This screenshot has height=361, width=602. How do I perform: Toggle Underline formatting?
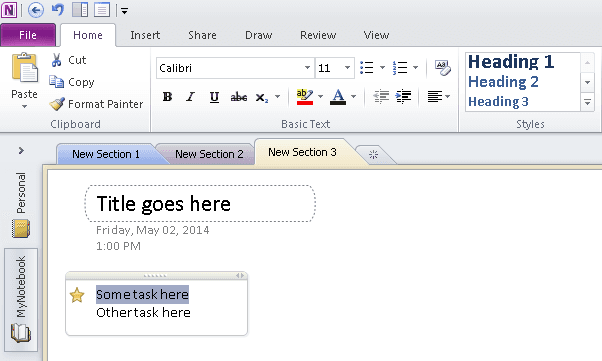pyautogui.click(x=214, y=97)
